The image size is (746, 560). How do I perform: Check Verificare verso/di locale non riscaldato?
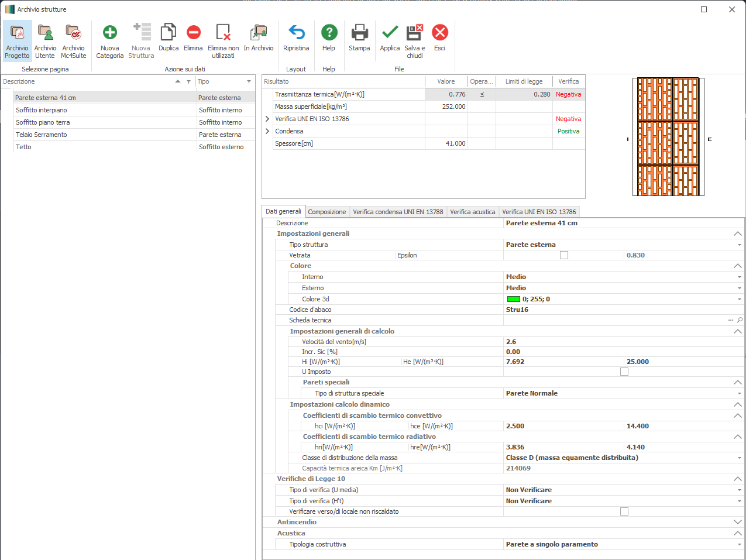(624, 511)
